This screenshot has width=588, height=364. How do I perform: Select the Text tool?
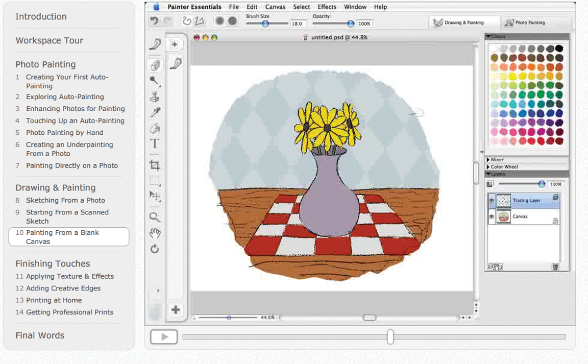155,144
